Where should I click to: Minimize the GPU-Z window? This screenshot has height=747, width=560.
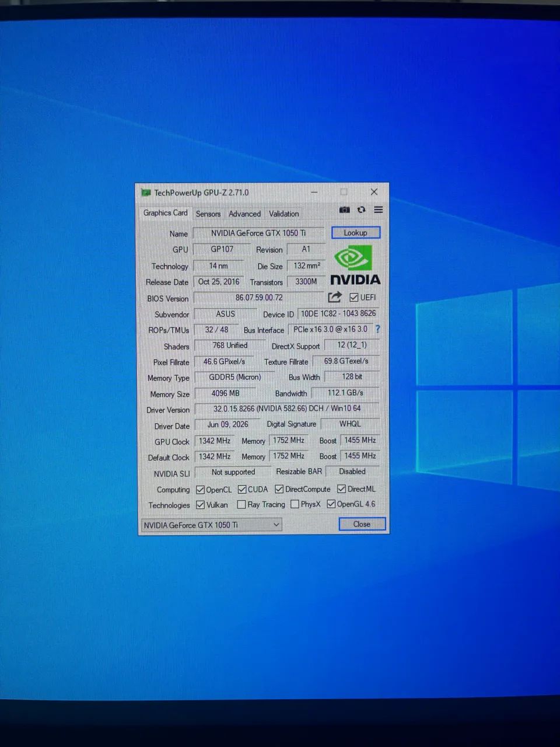click(x=314, y=192)
